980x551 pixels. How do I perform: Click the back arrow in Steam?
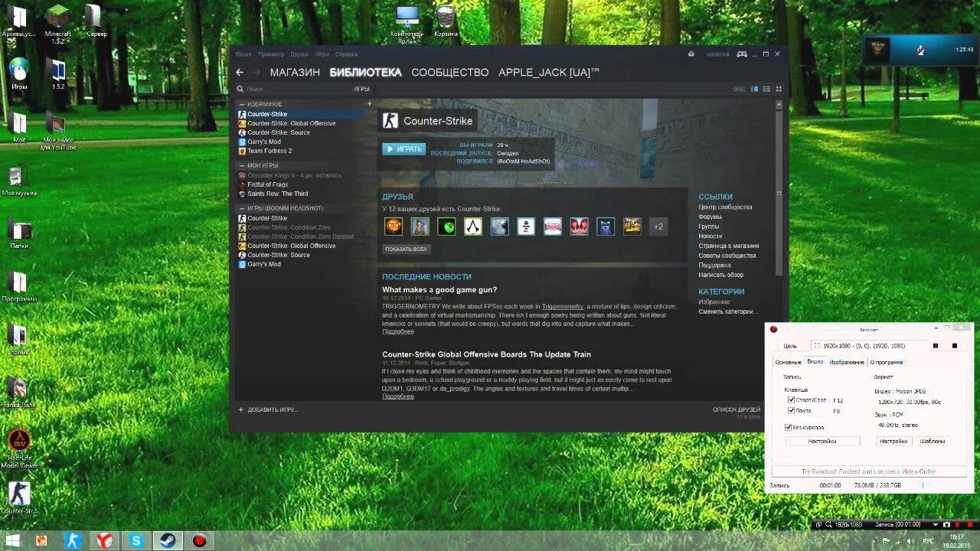pyautogui.click(x=240, y=72)
